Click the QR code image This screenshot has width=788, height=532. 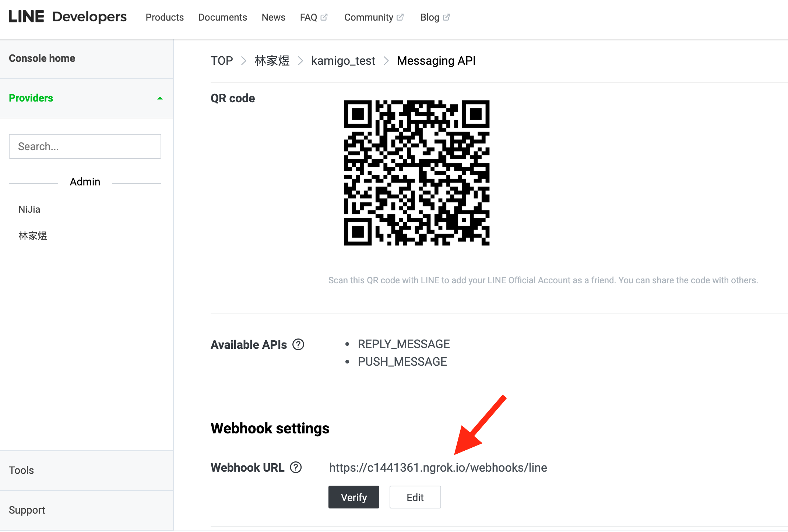[x=417, y=173]
